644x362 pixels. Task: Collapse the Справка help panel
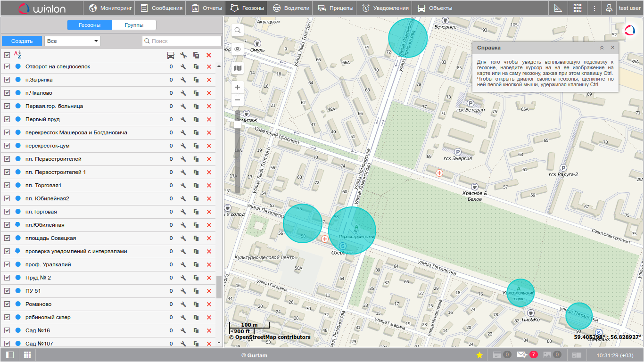coord(602,48)
